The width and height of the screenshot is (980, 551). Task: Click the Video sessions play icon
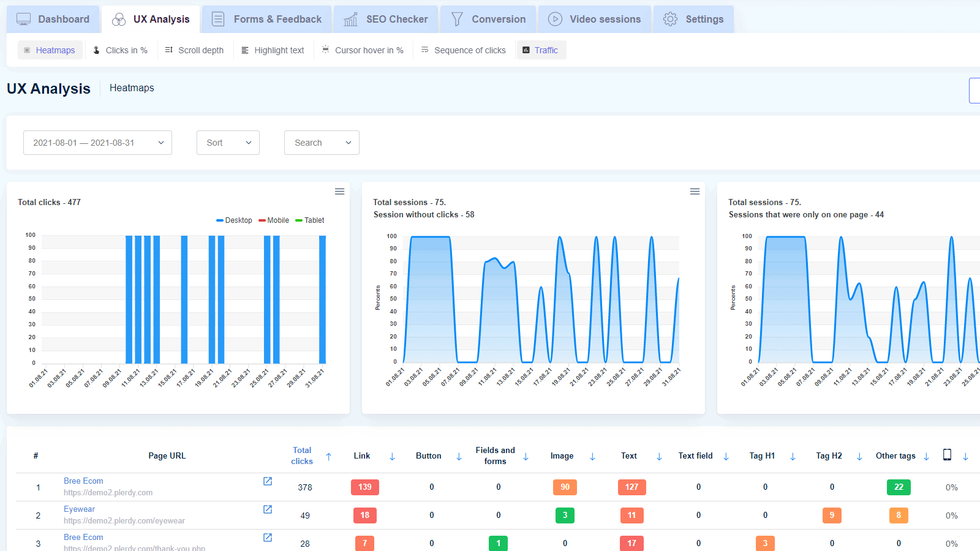pyautogui.click(x=556, y=19)
